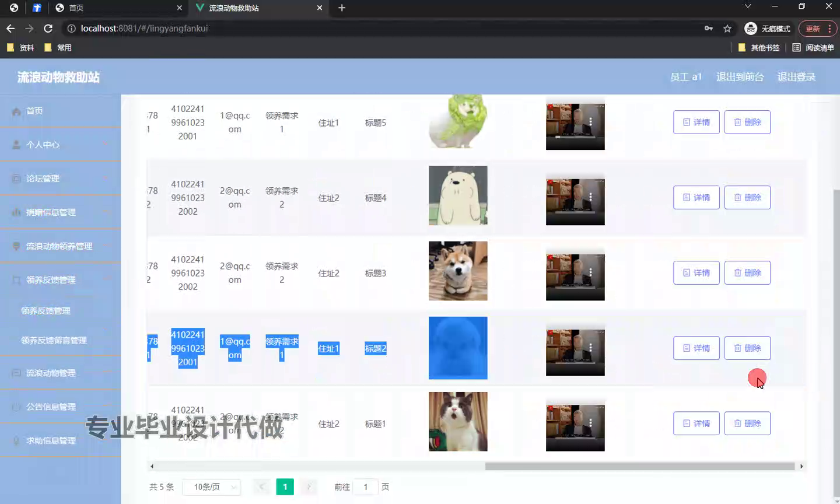This screenshot has width=840, height=504.
Task: Click the polar bear image in 标题4 row
Action: pos(458,195)
